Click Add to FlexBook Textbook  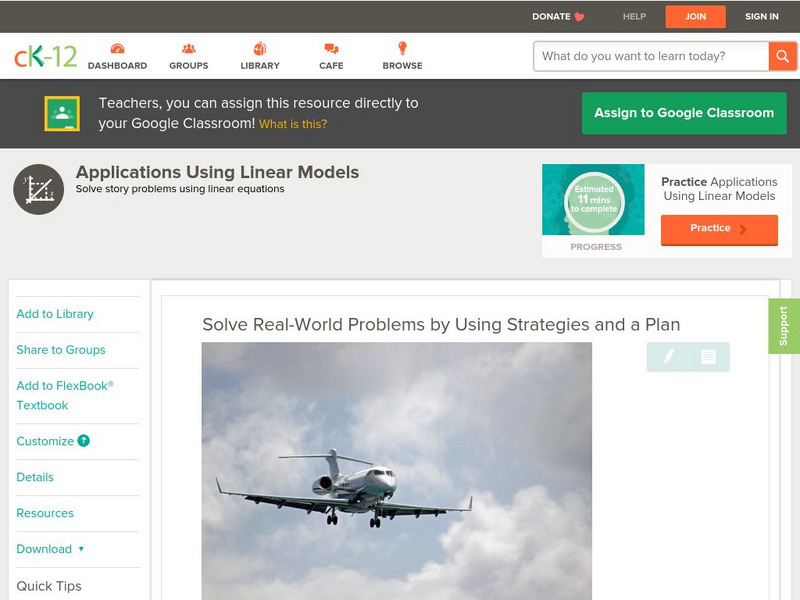[65, 395]
